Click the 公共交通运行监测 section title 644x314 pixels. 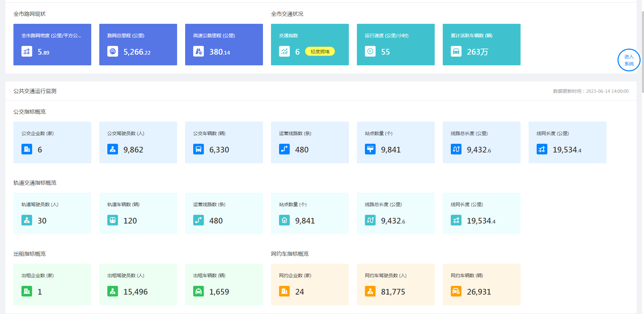[x=35, y=91]
